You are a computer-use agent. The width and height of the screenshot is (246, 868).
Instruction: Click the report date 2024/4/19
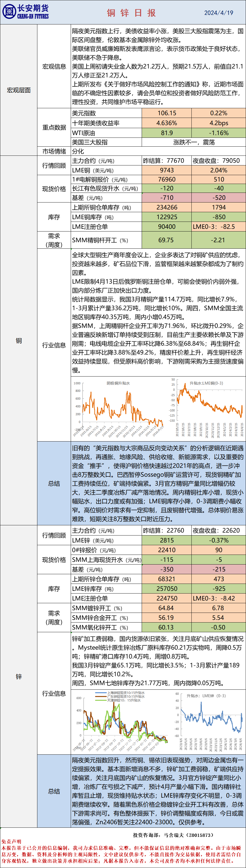[x=219, y=13]
